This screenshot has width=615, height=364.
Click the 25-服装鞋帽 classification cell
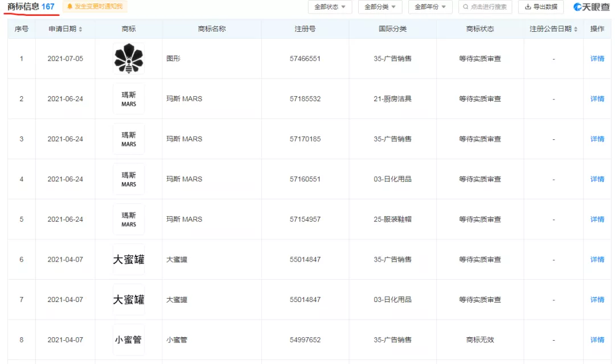click(392, 219)
